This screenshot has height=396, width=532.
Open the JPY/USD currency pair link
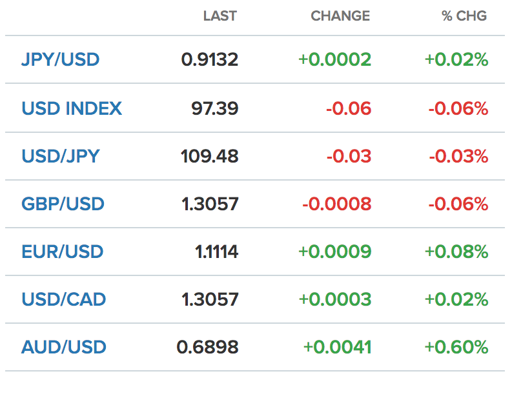pos(61,60)
